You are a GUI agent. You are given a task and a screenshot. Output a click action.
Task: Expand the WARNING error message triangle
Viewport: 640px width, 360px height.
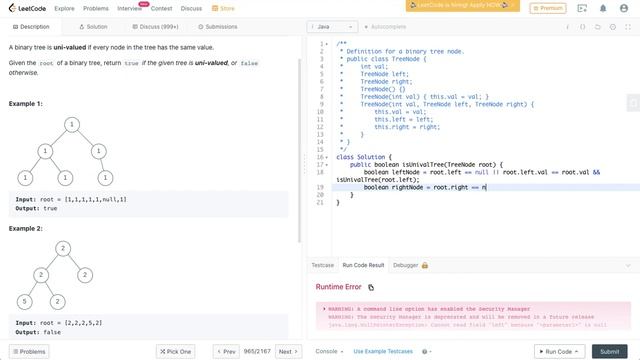click(324, 309)
